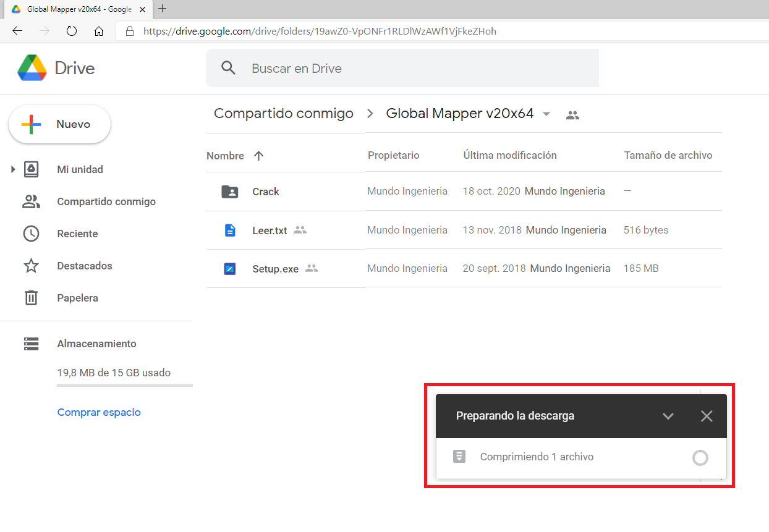Viewport: 769px width, 532px height.
Task: Click the shared icon next to Leer.txt
Action: click(x=300, y=230)
